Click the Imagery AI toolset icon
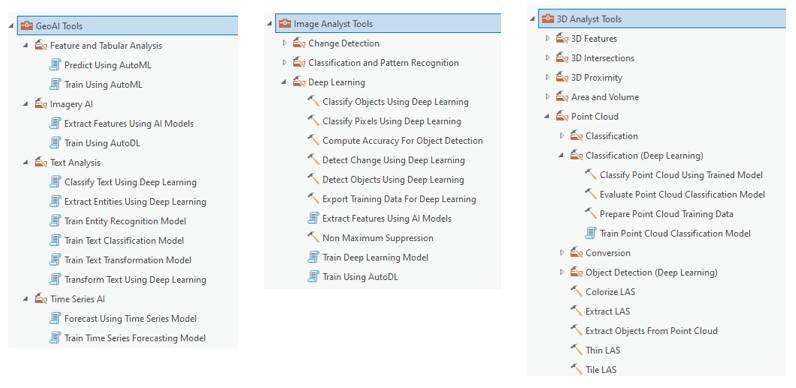This screenshot has width=796, height=388. (41, 104)
